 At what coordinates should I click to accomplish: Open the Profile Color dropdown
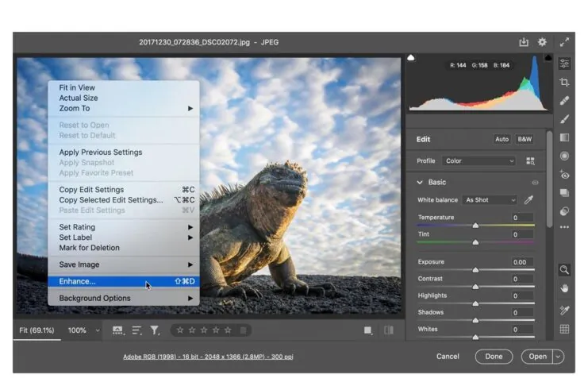click(479, 161)
